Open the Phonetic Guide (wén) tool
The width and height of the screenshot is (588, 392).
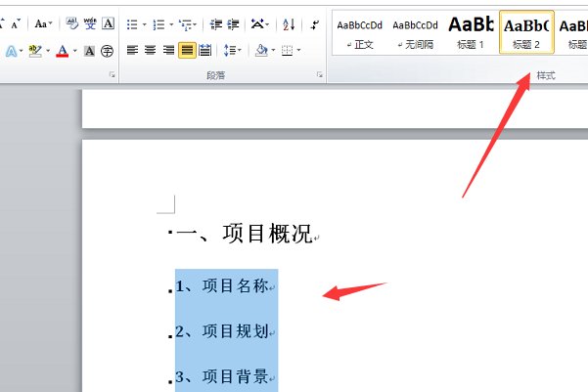click(x=90, y=24)
